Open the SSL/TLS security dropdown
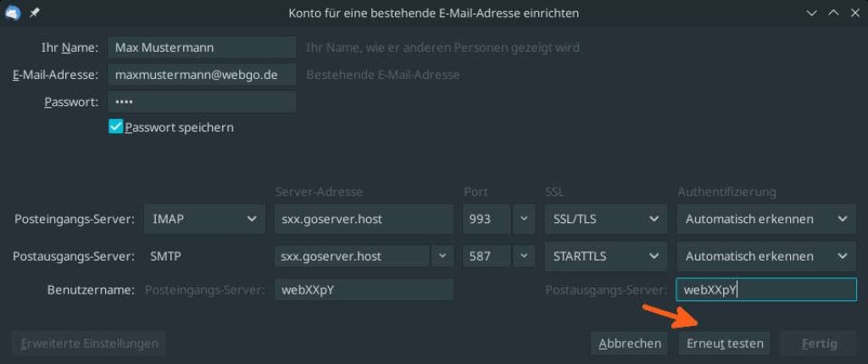868x364 pixels. 605,219
